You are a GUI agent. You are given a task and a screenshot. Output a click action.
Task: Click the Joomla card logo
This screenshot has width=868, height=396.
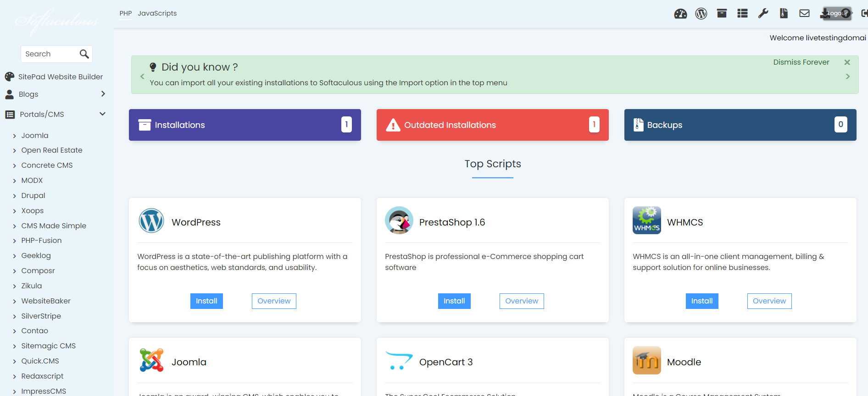151,360
